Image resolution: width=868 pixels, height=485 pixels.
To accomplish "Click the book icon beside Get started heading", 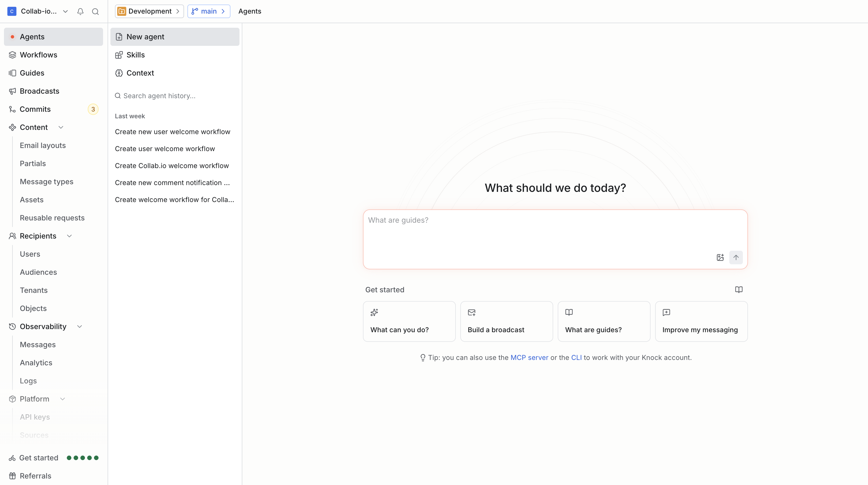I will click(739, 290).
